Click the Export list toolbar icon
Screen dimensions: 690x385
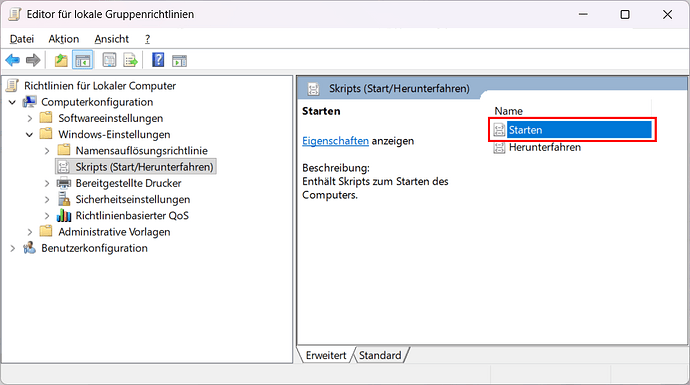[130, 60]
